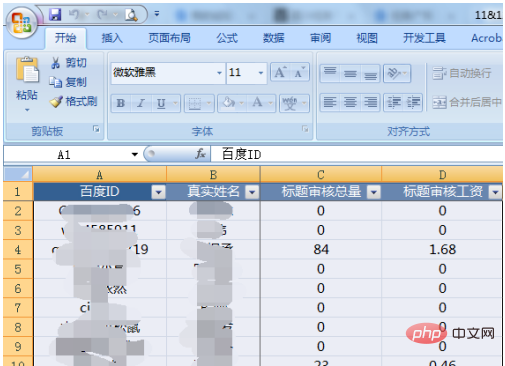
Task: Undo the last action
Action: [74, 15]
